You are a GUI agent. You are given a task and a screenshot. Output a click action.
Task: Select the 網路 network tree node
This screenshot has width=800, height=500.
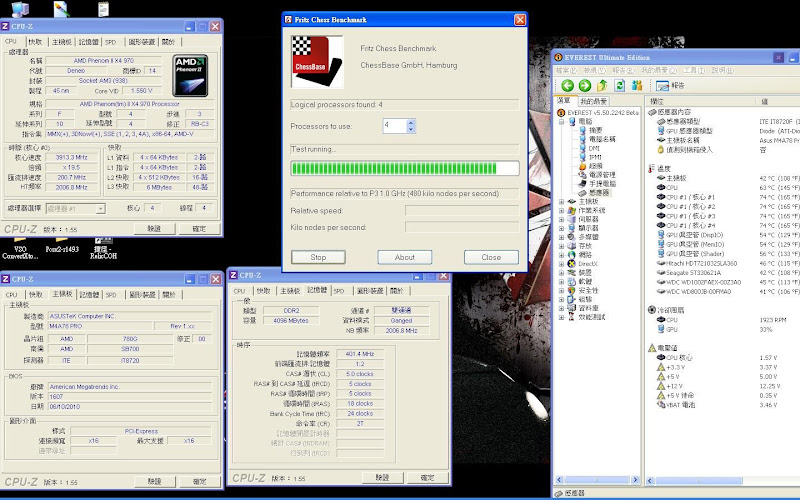585,255
